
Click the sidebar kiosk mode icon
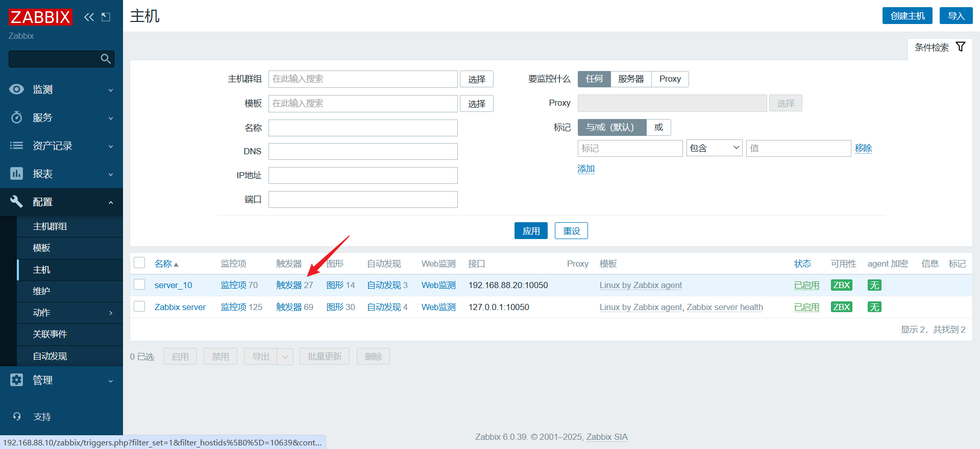tap(106, 17)
